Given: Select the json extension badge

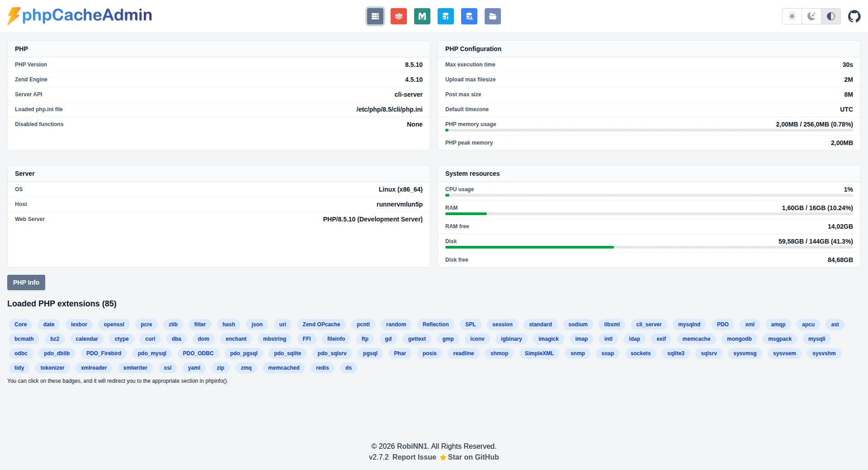Looking at the screenshot, I should coord(257,324).
